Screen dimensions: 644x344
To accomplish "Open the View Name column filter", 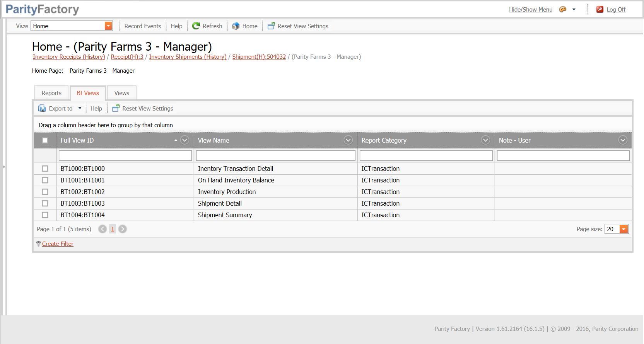I will [x=348, y=140].
